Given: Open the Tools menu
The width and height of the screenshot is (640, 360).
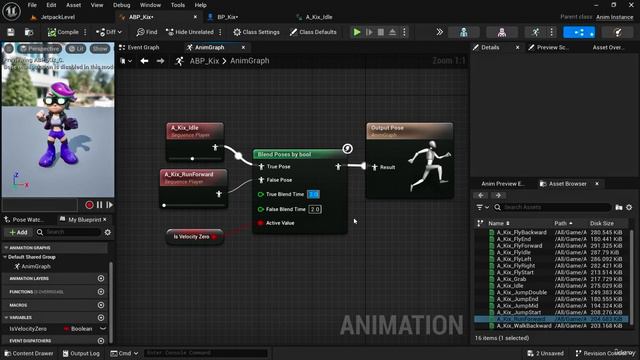Looking at the screenshot, I should (x=178, y=5).
